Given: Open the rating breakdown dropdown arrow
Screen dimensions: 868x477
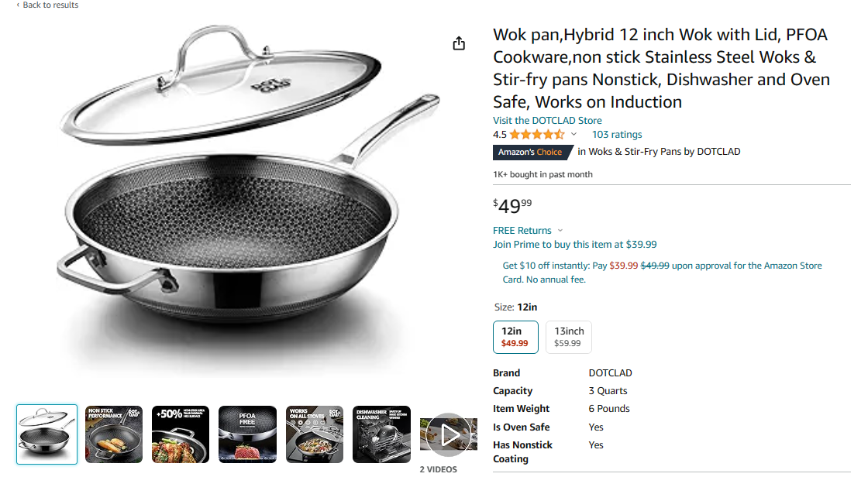Looking at the screenshot, I should coord(574,135).
